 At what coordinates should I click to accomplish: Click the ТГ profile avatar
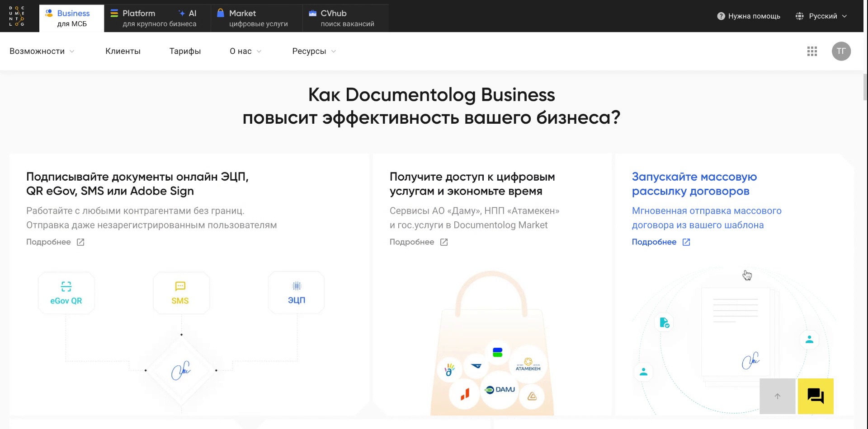coord(841,51)
